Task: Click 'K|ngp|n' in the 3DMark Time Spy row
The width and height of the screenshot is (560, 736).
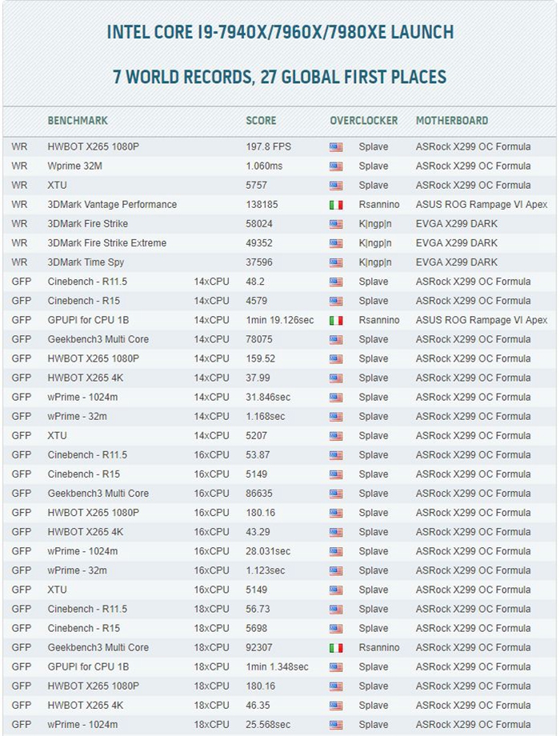Action: pos(375,262)
